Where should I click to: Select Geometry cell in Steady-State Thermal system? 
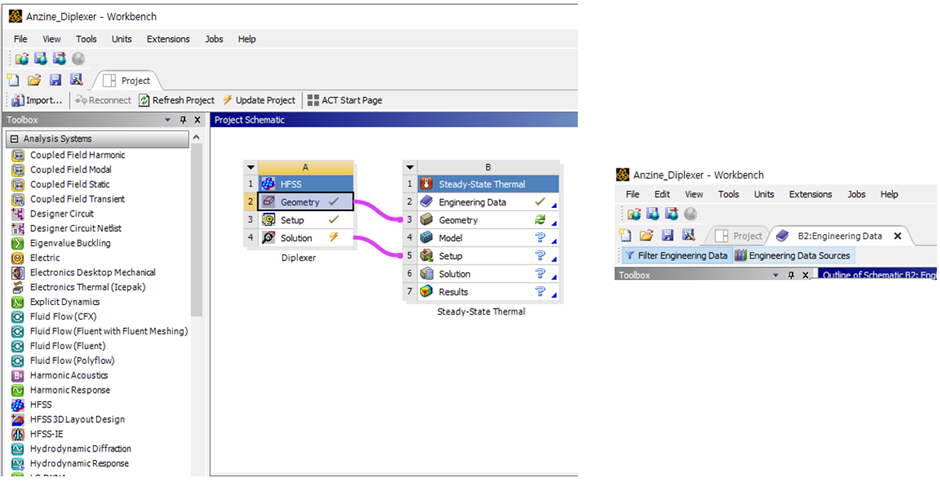tap(488, 220)
